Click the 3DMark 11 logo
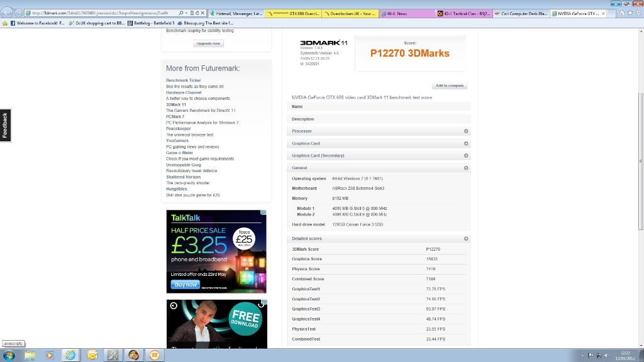Viewport: 644px width, 362px height. [x=324, y=43]
